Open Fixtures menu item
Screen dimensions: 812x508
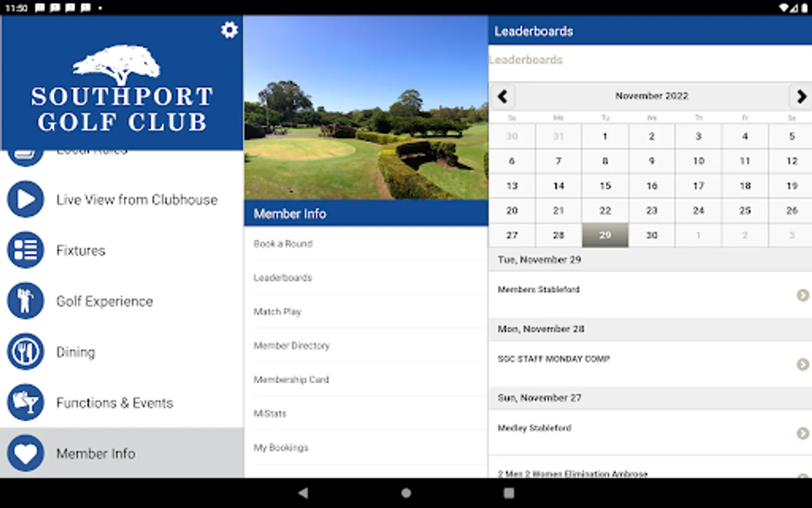122,250
